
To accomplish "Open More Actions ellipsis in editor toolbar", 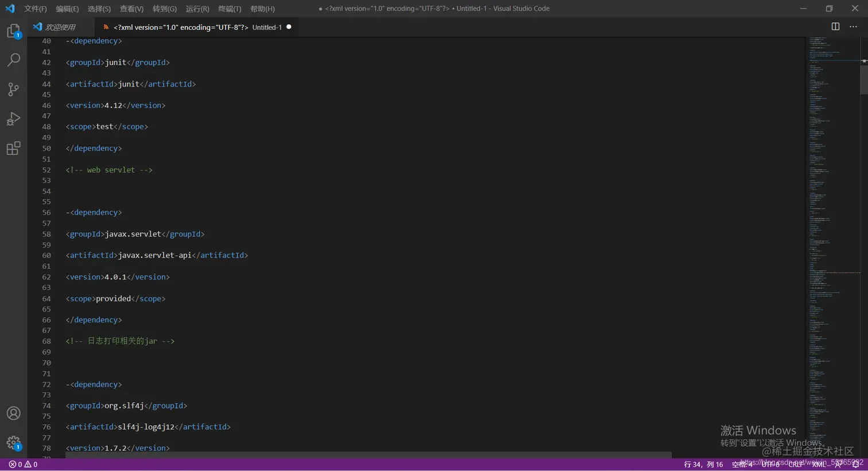I will pos(853,27).
